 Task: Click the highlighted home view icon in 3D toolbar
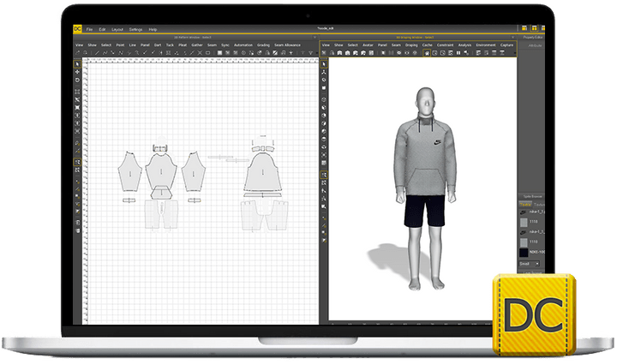point(428,53)
